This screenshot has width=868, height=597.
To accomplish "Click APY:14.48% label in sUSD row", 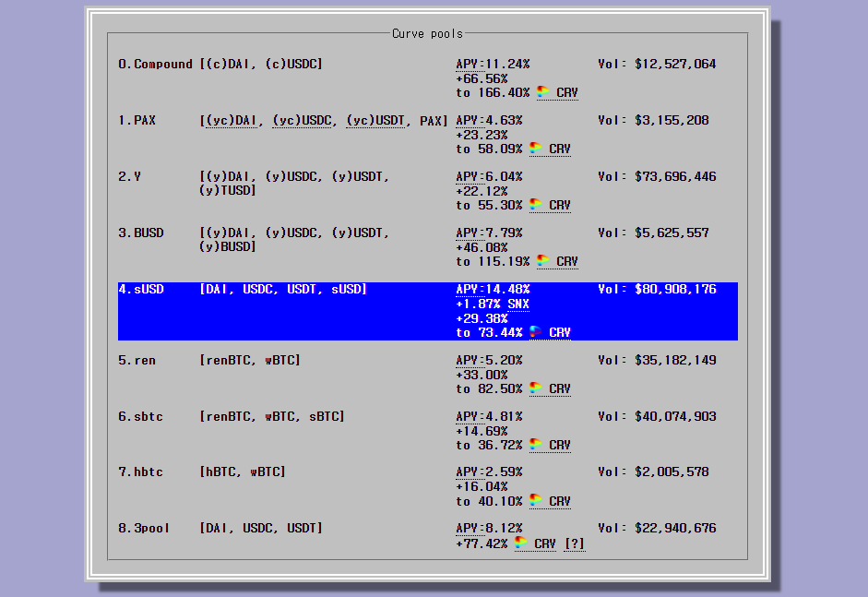I will point(493,289).
